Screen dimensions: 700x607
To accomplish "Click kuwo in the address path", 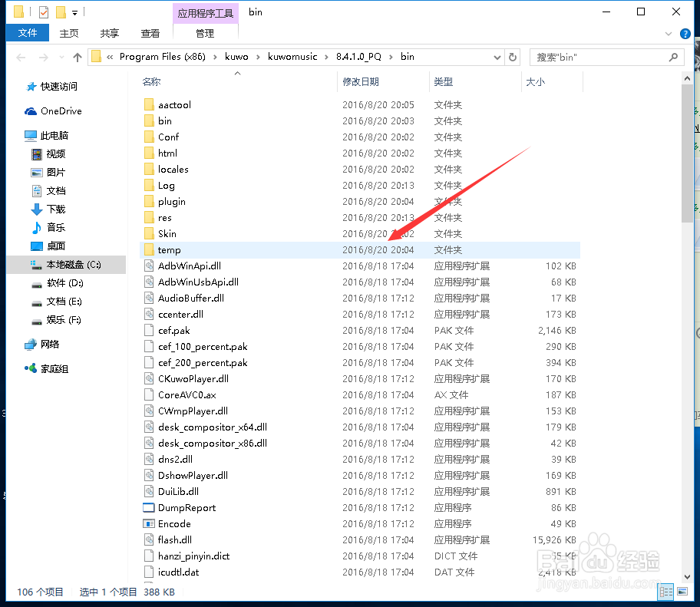I will pyautogui.click(x=236, y=57).
